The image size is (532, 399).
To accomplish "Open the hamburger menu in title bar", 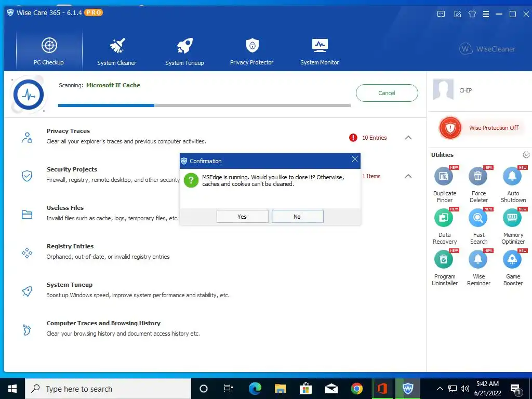I will point(486,14).
